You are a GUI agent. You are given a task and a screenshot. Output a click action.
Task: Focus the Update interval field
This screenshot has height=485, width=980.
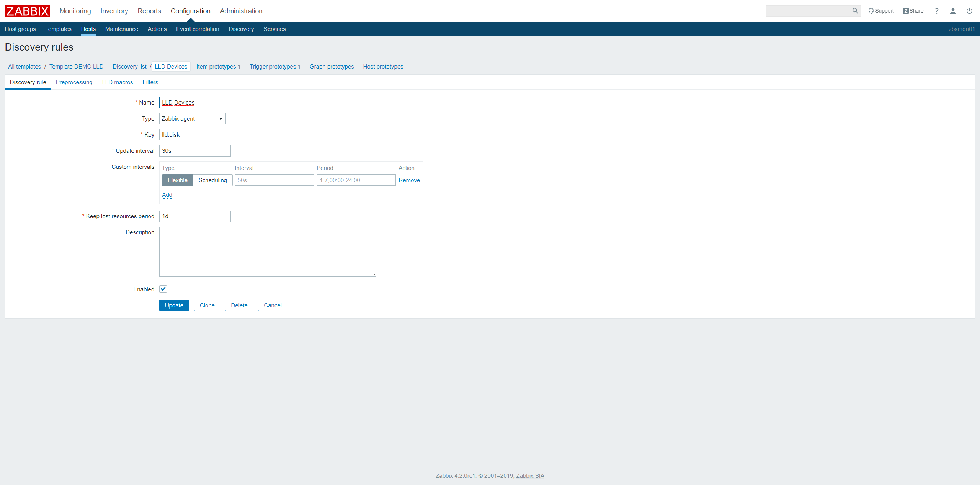[x=195, y=151]
